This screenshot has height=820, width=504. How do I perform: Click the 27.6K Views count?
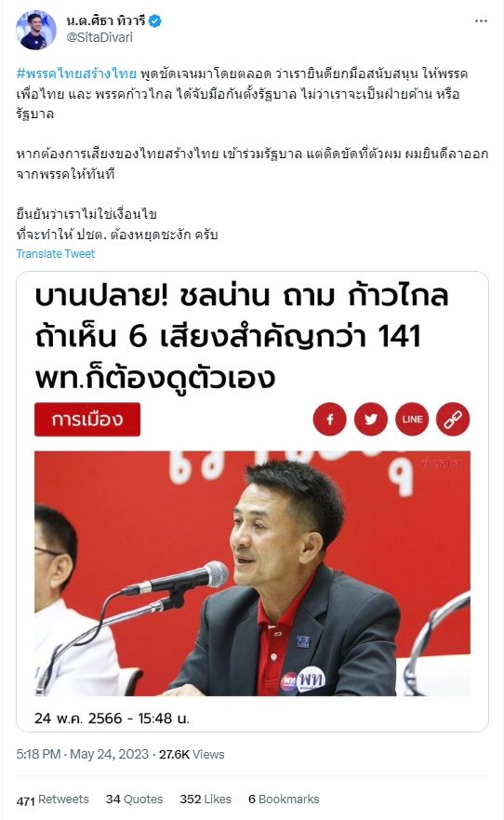(x=192, y=754)
